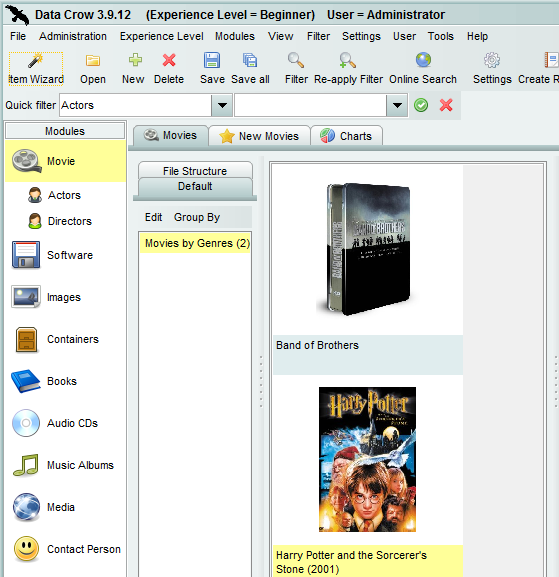559x577 pixels.
Task: Click the quick filter value input field
Action: tap(311, 105)
